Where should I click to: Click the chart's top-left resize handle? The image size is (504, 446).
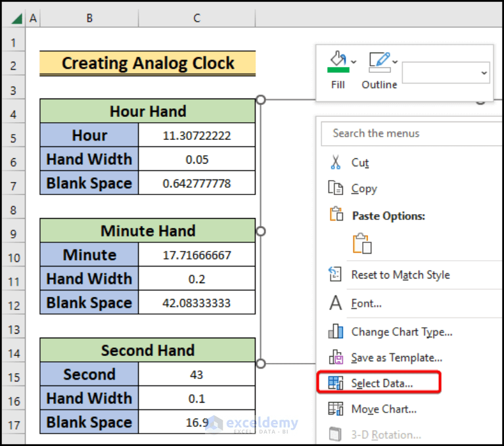[261, 100]
